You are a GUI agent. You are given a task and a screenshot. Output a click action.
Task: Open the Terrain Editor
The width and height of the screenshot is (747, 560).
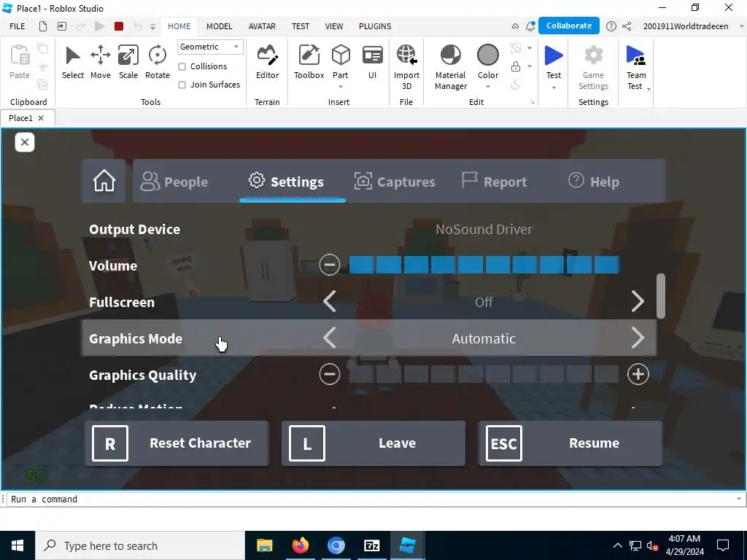click(x=267, y=55)
